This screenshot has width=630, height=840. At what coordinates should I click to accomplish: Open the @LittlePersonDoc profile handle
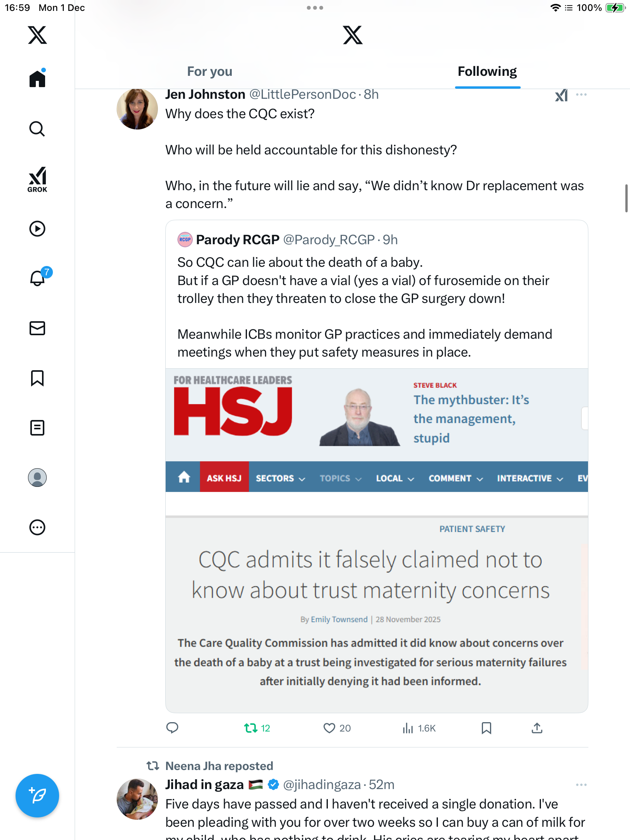pos(302,94)
